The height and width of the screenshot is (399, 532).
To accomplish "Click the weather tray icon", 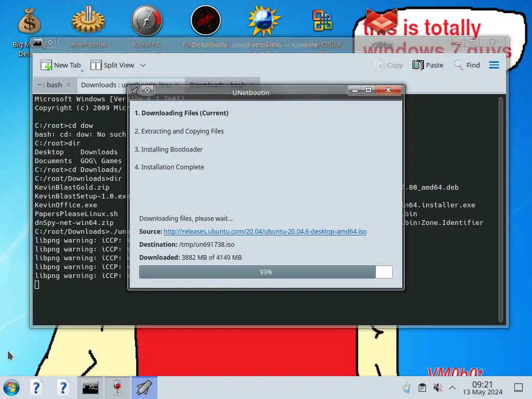I will pyautogui.click(x=406, y=388).
